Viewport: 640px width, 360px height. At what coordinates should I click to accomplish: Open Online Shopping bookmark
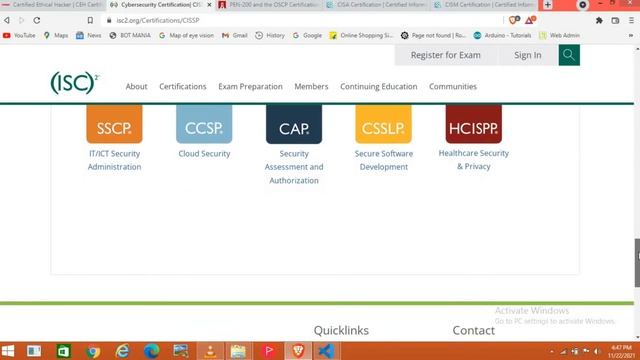click(362, 36)
